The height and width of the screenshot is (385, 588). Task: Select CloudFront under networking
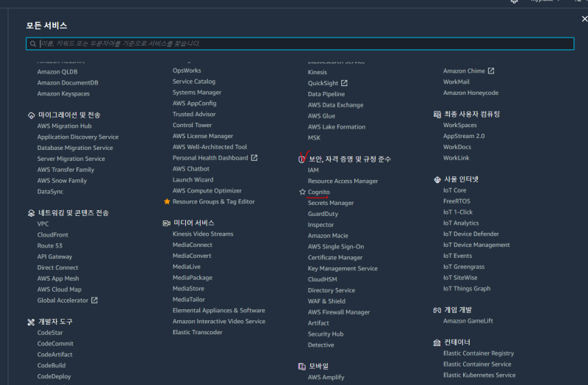[53, 235]
